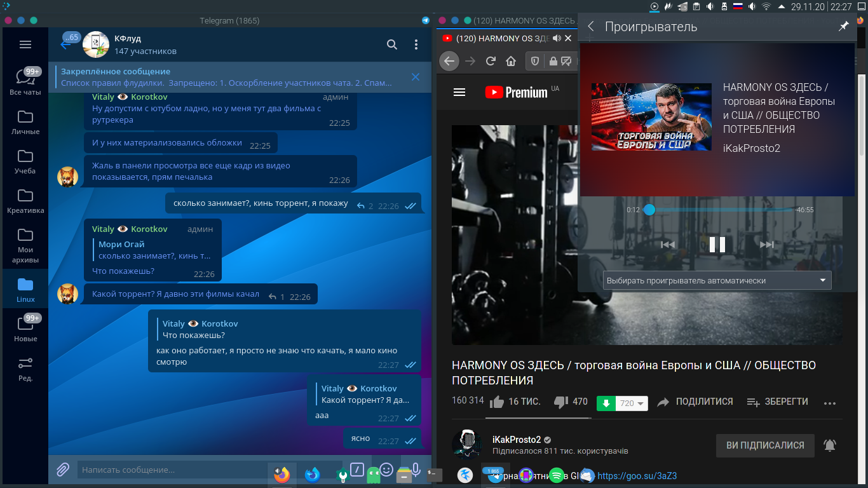The image size is (868, 488).
Task: Pause playback in the media player widget
Action: pyautogui.click(x=717, y=245)
